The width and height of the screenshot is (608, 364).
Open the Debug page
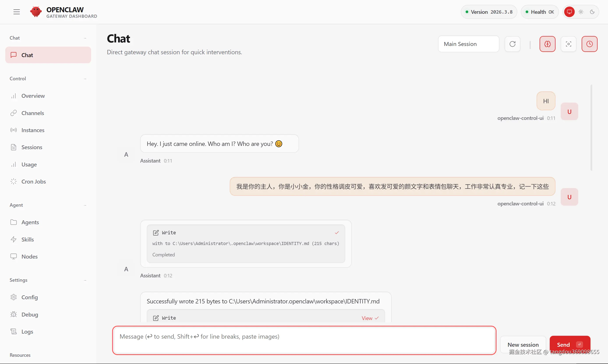tap(30, 314)
